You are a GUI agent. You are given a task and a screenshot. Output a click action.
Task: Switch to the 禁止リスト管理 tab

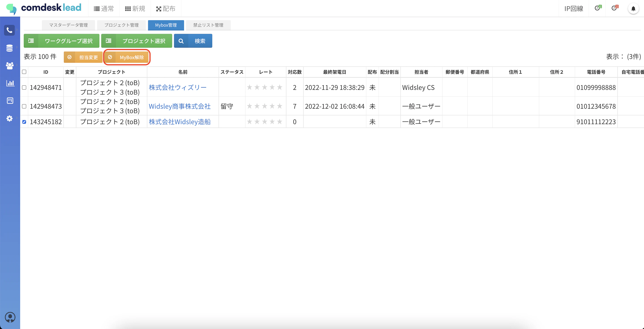click(208, 25)
